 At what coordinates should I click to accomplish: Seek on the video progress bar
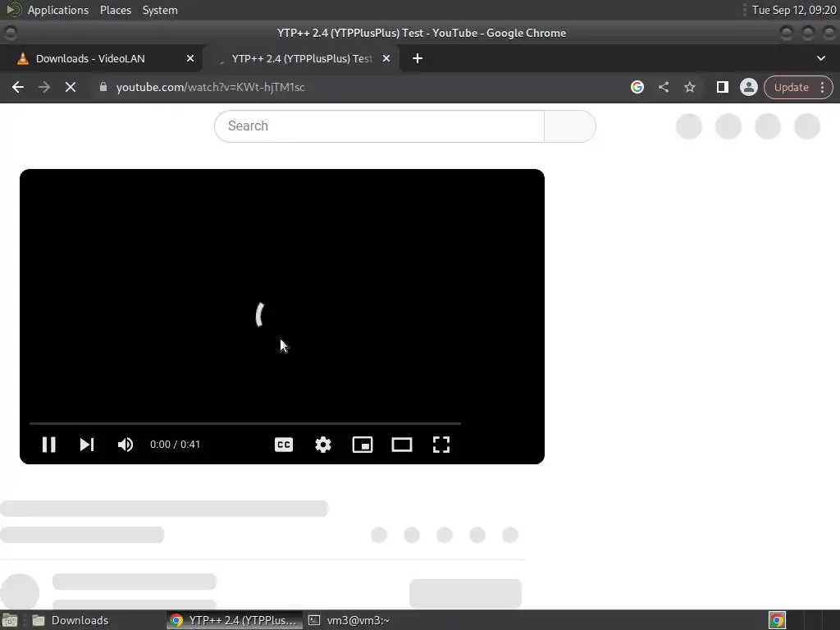coord(245,423)
